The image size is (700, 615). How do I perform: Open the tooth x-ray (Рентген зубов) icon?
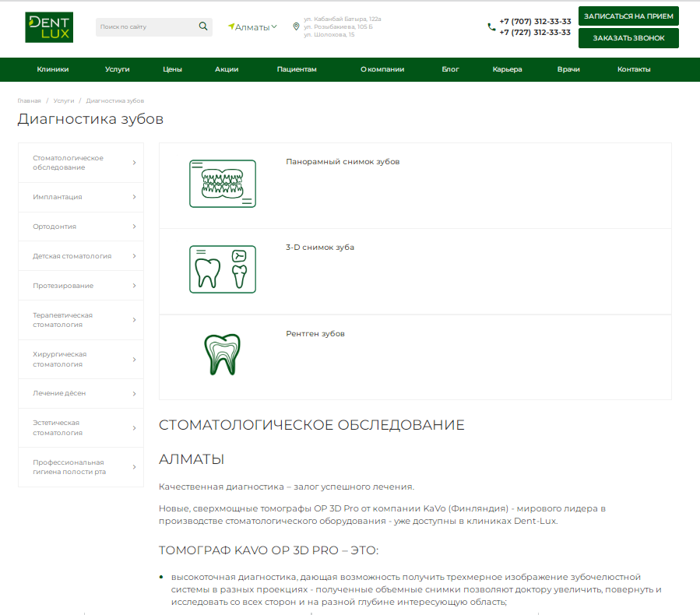(x=223, y=354)
